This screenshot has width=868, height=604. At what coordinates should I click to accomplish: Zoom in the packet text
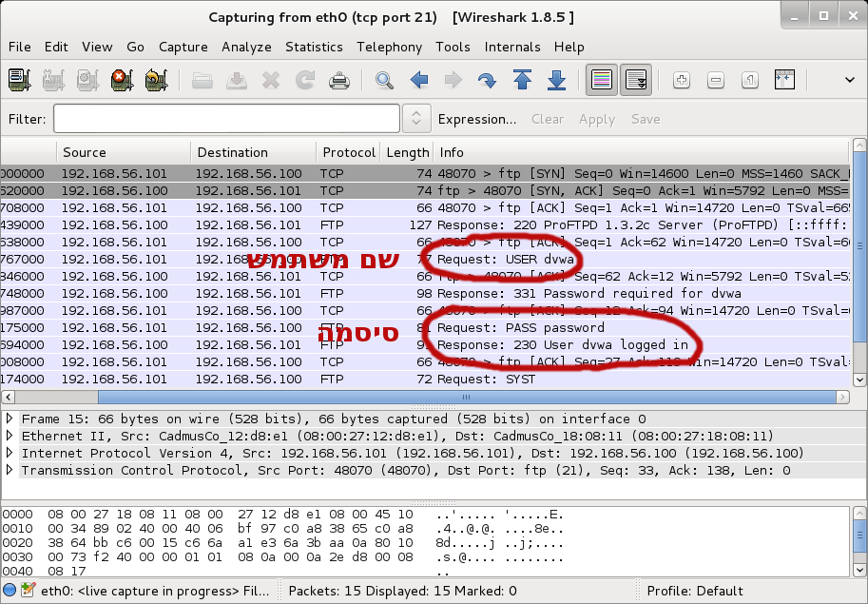click(682, 80)
